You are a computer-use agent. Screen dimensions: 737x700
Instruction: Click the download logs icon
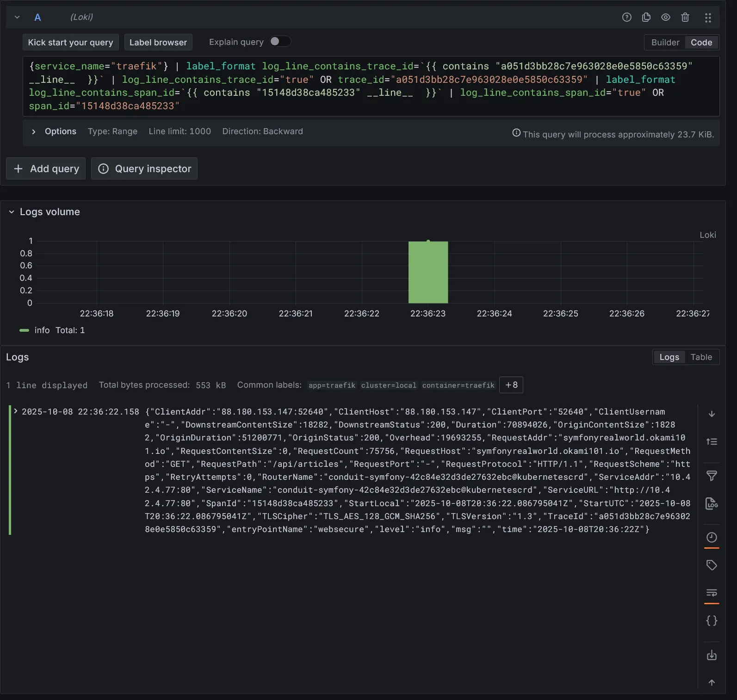(712, 655)
